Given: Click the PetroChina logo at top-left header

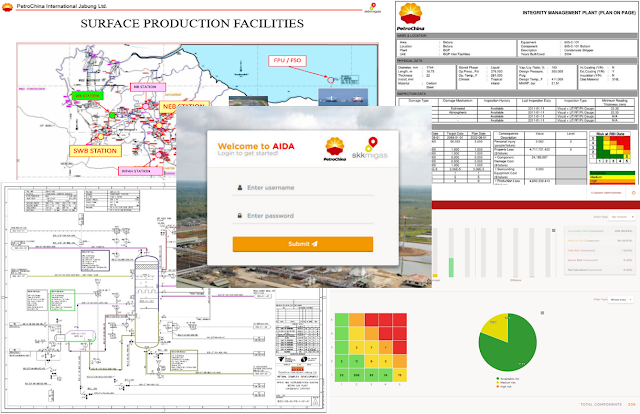Looking at the screenshot, I should coord(7,7).
